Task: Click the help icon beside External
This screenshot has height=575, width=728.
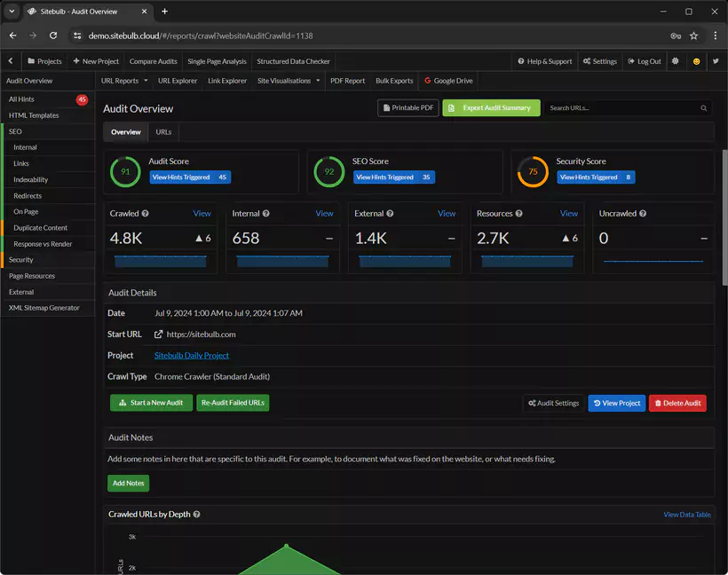Action: 390,214
